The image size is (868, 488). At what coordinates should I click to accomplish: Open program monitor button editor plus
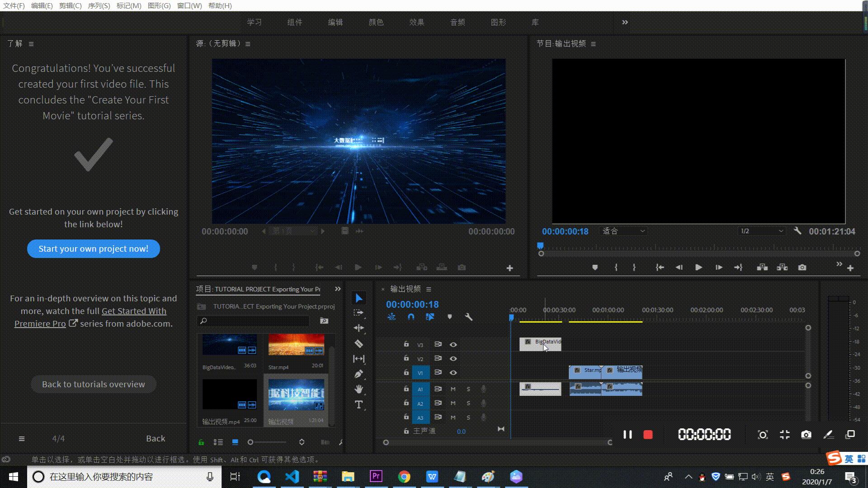point(850,268)
